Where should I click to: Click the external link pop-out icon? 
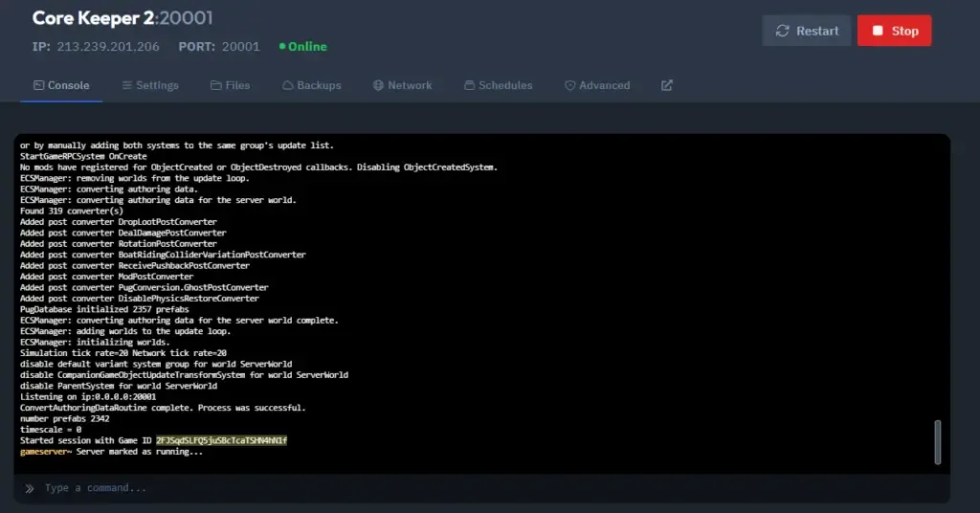click(667, 85)
